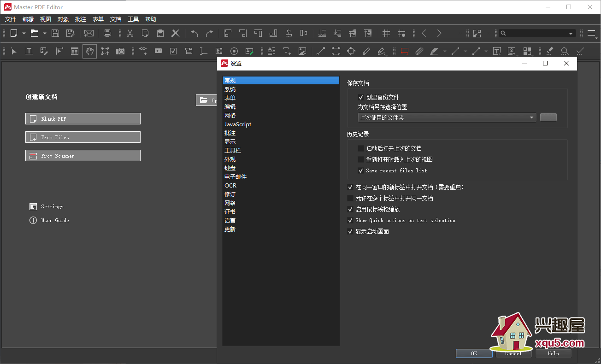Click OK in the 设置 dialog
This screenshot has width=601, height=364.
[x=474, y=353]
